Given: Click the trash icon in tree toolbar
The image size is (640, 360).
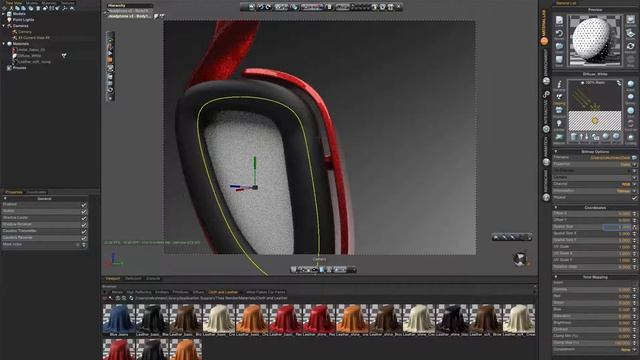Looking at the screenshot, I should coord(38,8).
